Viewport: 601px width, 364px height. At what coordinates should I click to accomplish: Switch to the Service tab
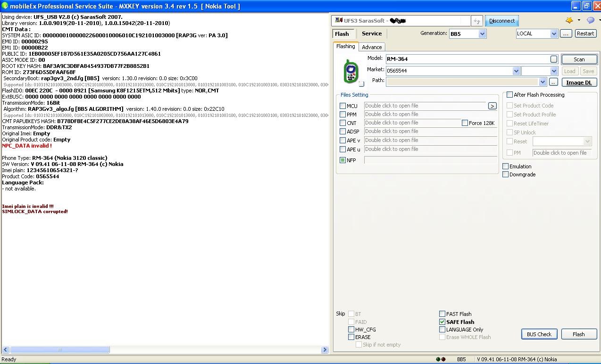372,33
